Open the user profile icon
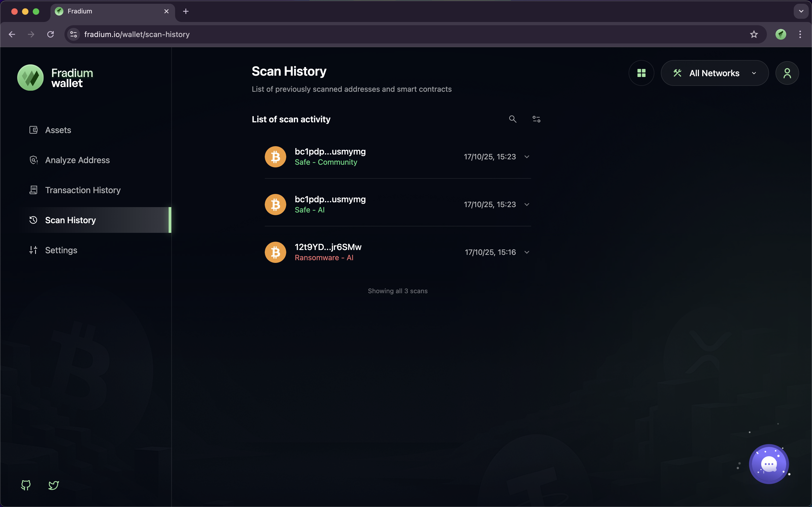812x507 pixels. (787, 73)
